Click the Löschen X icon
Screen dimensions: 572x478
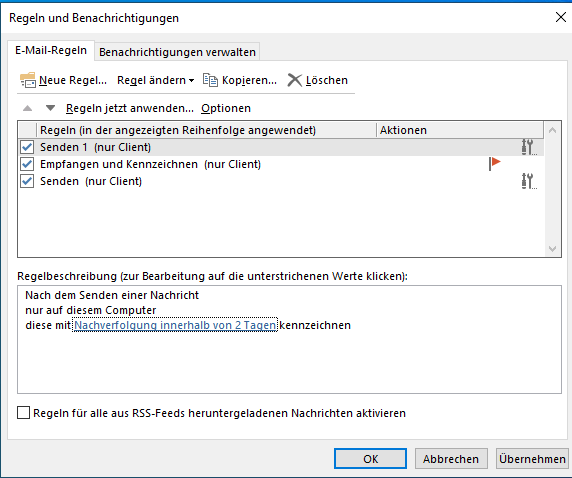[x=294, y=80]
